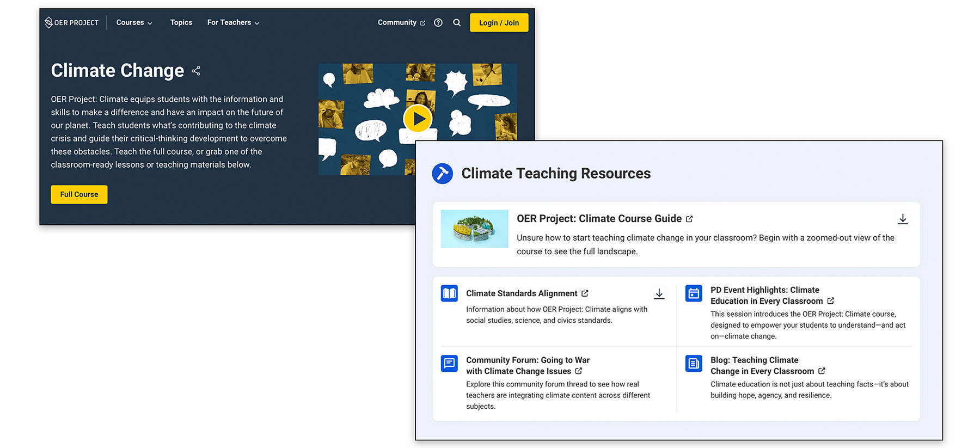Open the OER Project: Climate Course Guide link
Screen dimensions: 980x448
click(599, 218)
